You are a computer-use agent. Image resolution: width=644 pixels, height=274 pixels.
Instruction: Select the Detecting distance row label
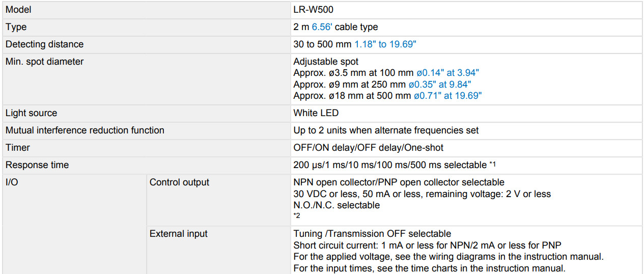(44, 44)
